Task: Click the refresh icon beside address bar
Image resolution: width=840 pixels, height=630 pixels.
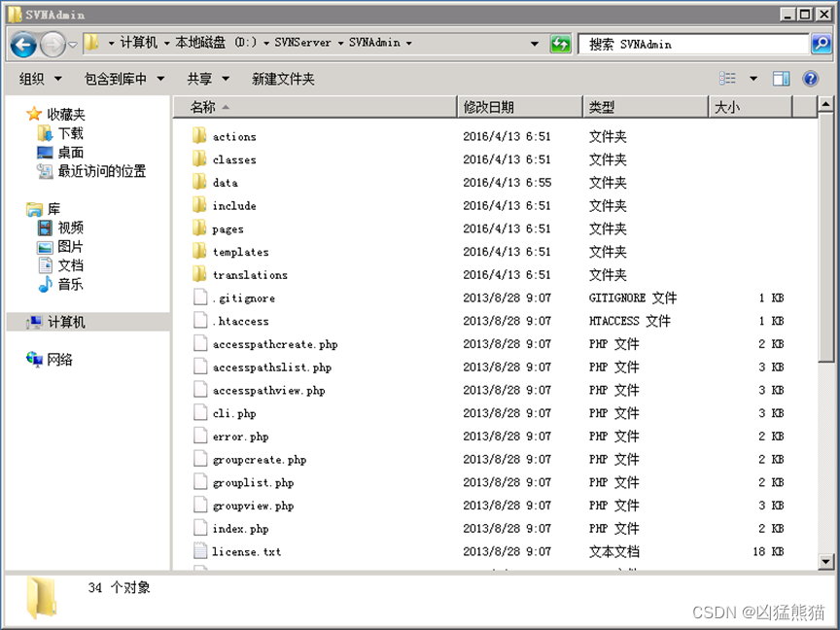Action: click(x=562, y=44)
